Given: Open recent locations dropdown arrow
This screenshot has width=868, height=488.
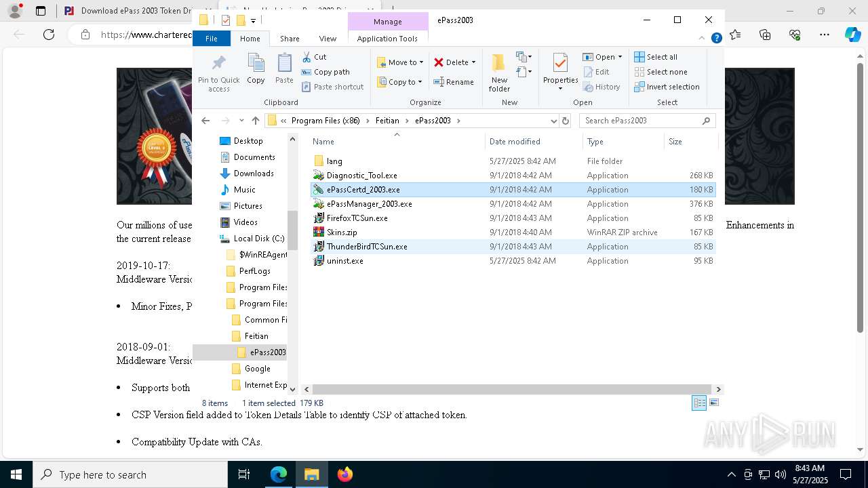Looking at the screenshot, I should tap(241, 121).
